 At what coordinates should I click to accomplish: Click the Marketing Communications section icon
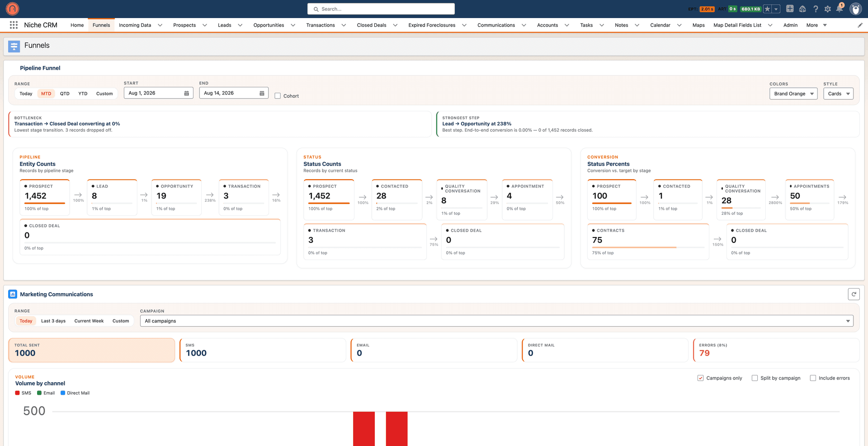[x=13, y=294]
